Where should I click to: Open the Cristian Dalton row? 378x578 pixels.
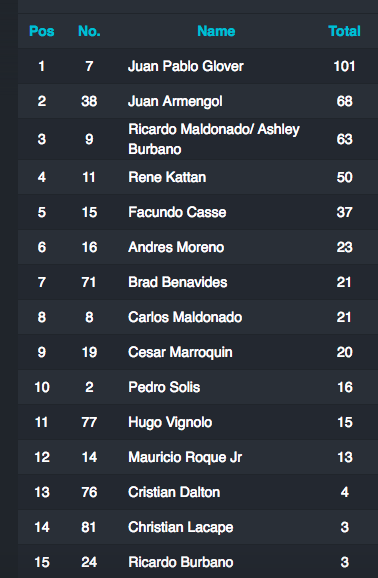pos(198,492)
